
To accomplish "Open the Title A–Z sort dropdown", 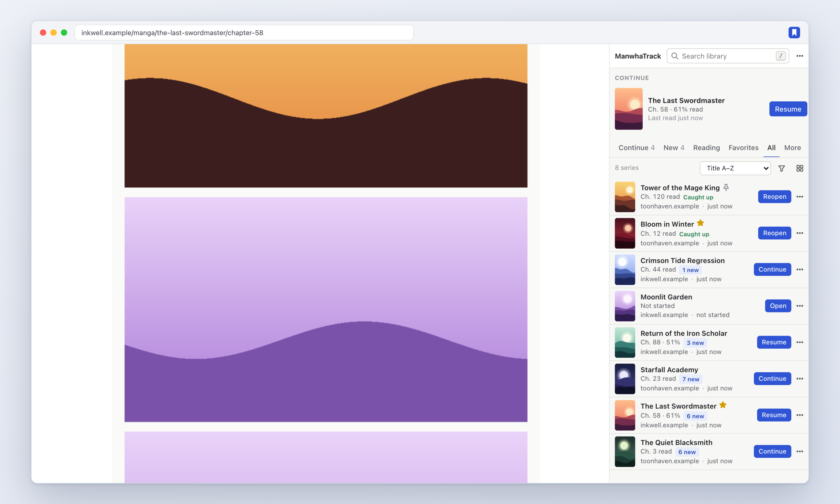I will click(735, 168).
